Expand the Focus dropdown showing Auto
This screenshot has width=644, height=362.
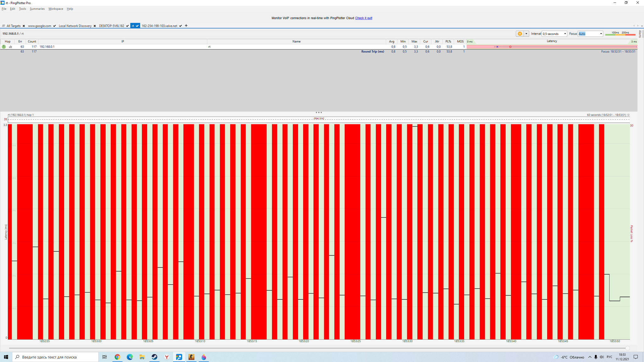(601, 34)
